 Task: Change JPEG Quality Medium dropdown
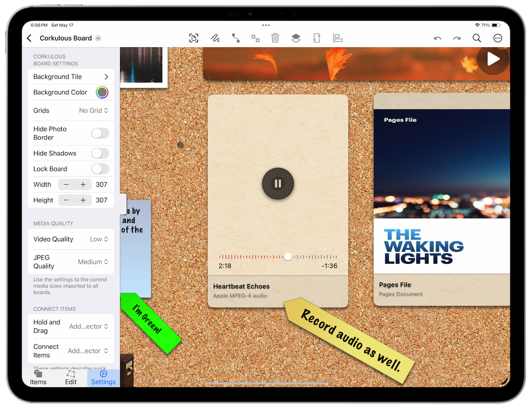point(93,262)
